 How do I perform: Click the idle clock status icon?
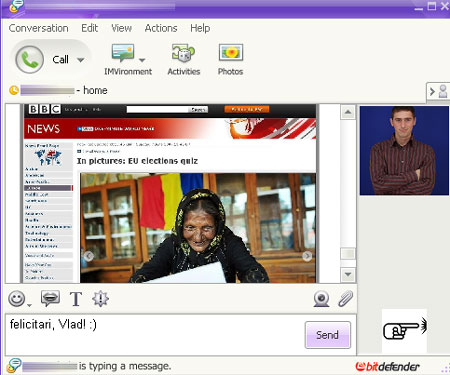(14, 90)
